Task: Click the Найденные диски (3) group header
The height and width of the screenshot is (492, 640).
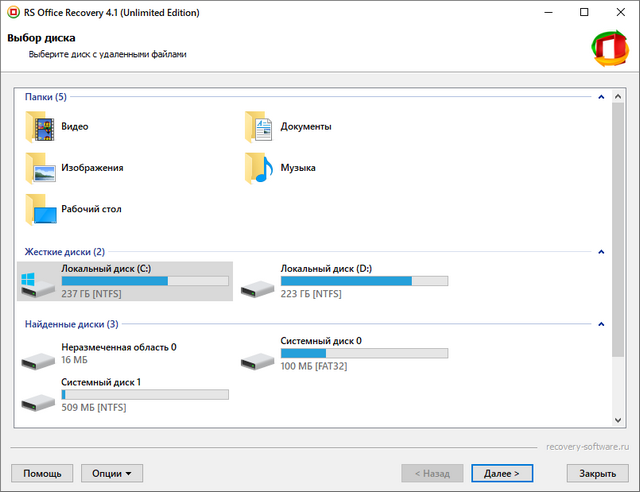Action: (x=71, y=324)
